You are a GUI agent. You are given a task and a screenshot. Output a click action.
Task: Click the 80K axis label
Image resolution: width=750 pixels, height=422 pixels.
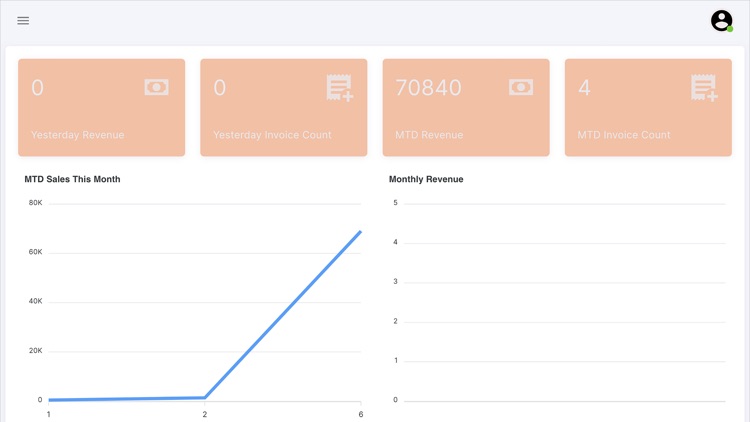pyautogui.click(x=35, y=203)
